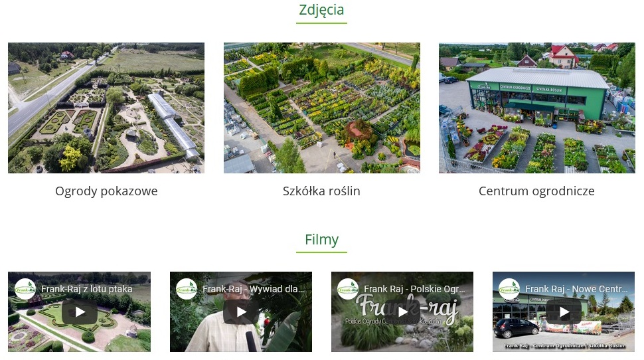Image resolution: width=644 pixels, height=360 pixels.
Task: Click the Filmy section heading
Action: pyautogui.click(x=321, y=239)
